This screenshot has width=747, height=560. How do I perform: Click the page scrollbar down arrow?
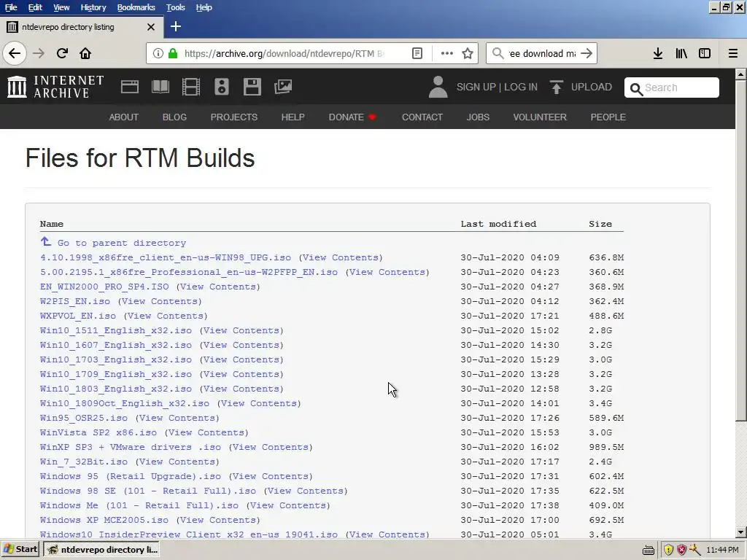pyautogui.click(x=741, y=532)
